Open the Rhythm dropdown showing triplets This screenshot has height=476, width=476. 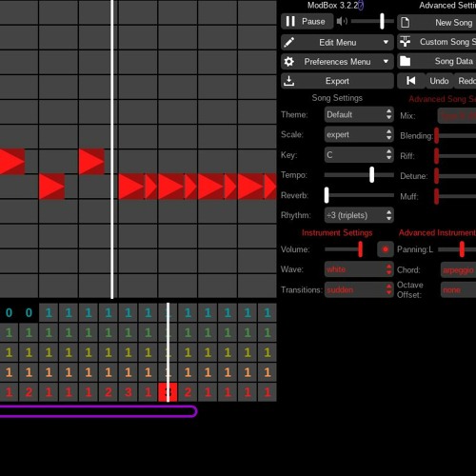pos(359,215)
